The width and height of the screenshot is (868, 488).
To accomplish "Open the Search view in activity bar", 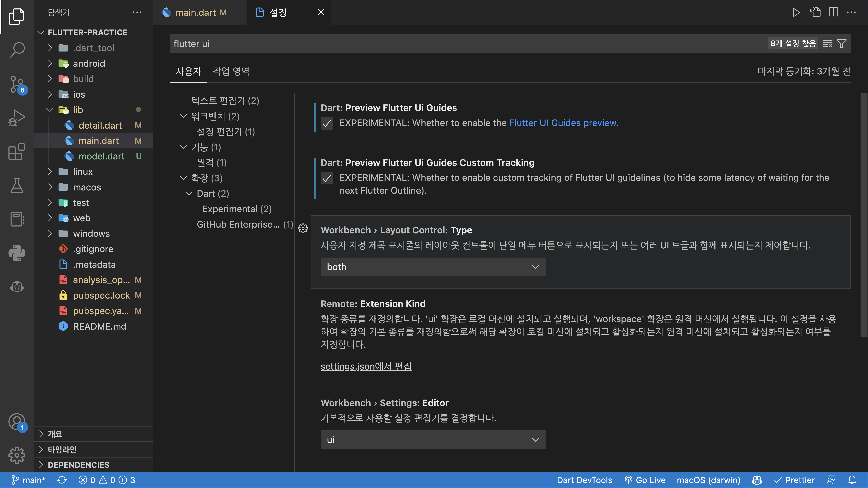I will [17, 50].
